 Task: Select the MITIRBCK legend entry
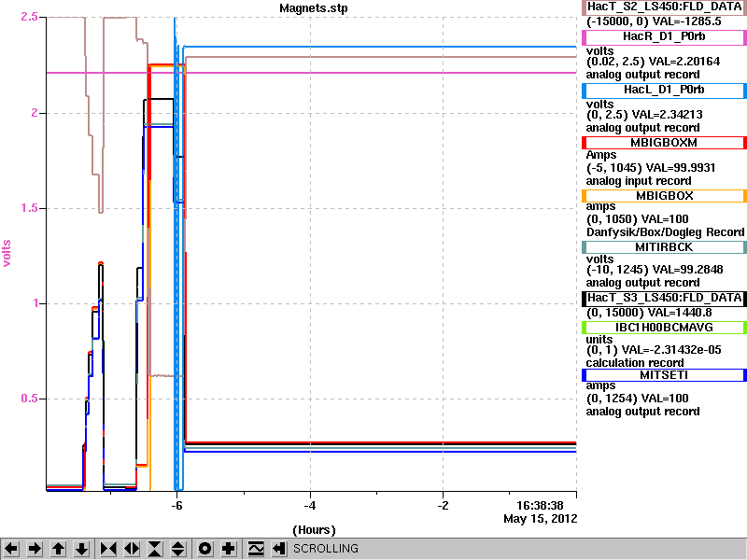tap(664, 247)
